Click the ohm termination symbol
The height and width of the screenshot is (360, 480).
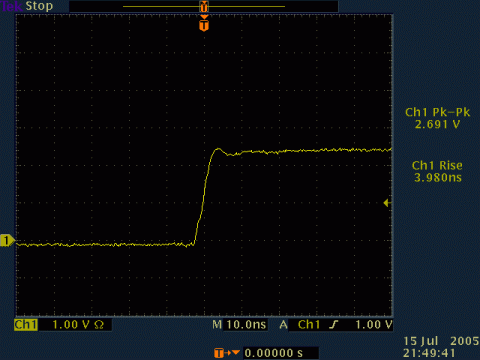tap(99, 325)
